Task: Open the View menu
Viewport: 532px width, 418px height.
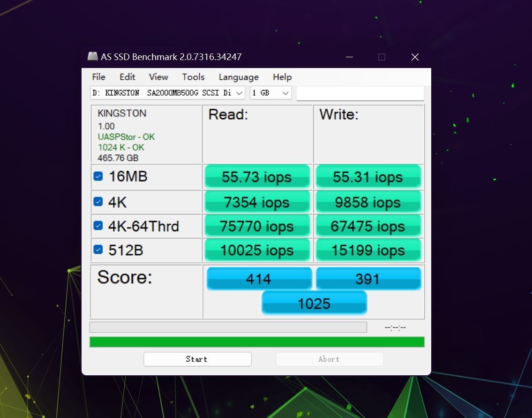Action: click(158, 77)
